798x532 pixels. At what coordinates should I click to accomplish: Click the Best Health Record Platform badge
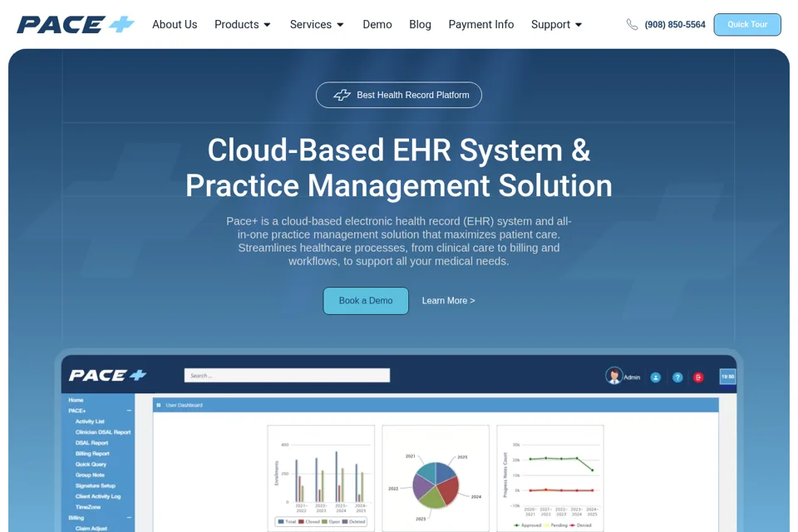(398, 96)
